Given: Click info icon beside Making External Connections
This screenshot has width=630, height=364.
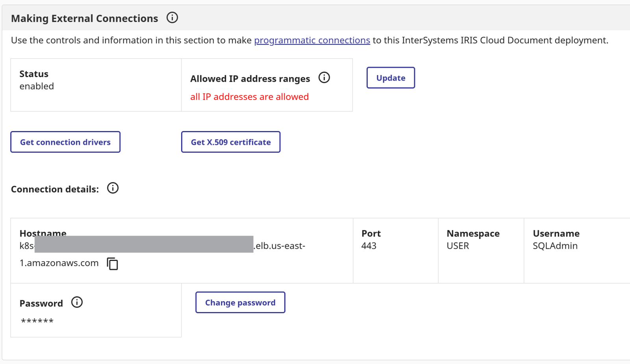Looking at the screenshot, I should 172,18.
